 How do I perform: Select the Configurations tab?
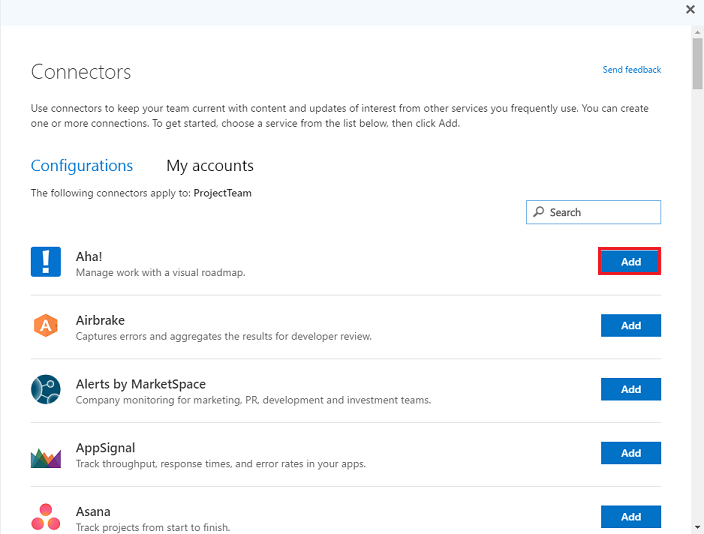click(82, 166)
